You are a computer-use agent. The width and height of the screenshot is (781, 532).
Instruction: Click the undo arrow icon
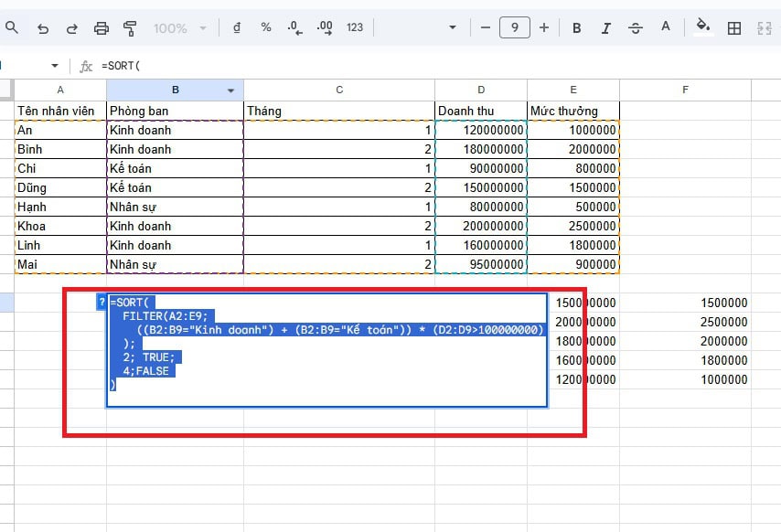43,28
